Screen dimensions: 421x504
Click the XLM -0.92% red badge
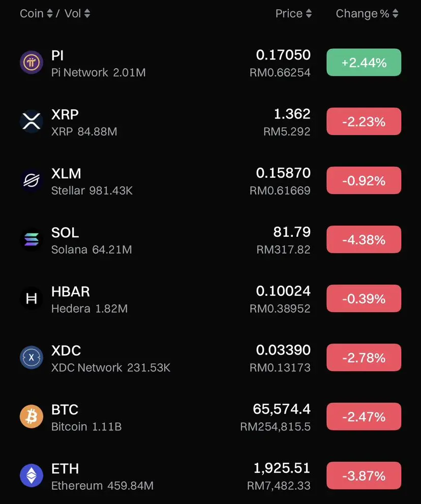pyautogui.click(x=364, y=180)
